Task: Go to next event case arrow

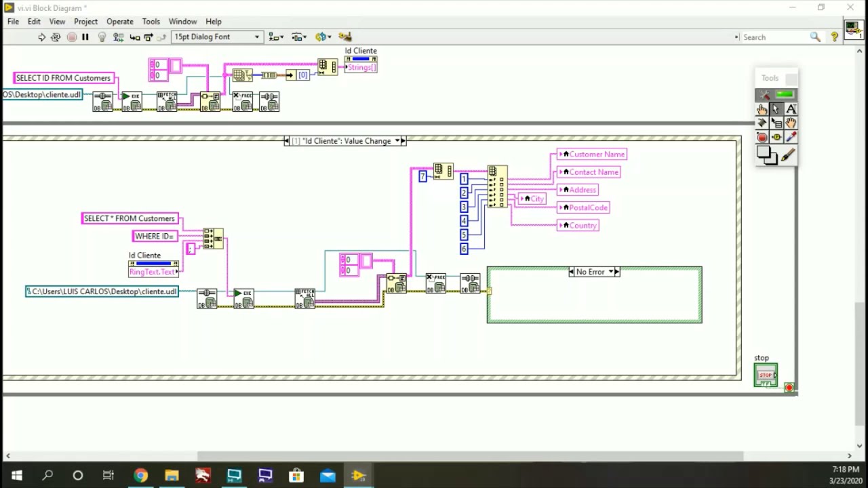Action: click(x=403, y=141)
